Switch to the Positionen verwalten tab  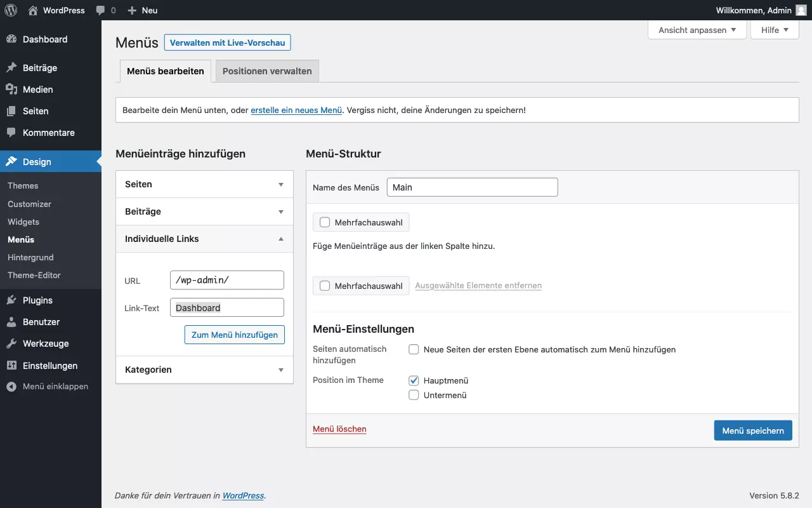tap(267, 71)
